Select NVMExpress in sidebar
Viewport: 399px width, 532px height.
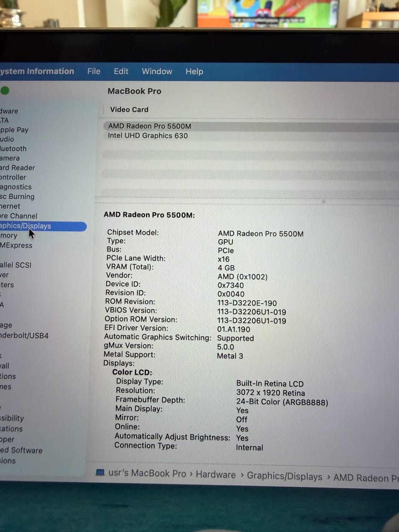tap(16, 246)
